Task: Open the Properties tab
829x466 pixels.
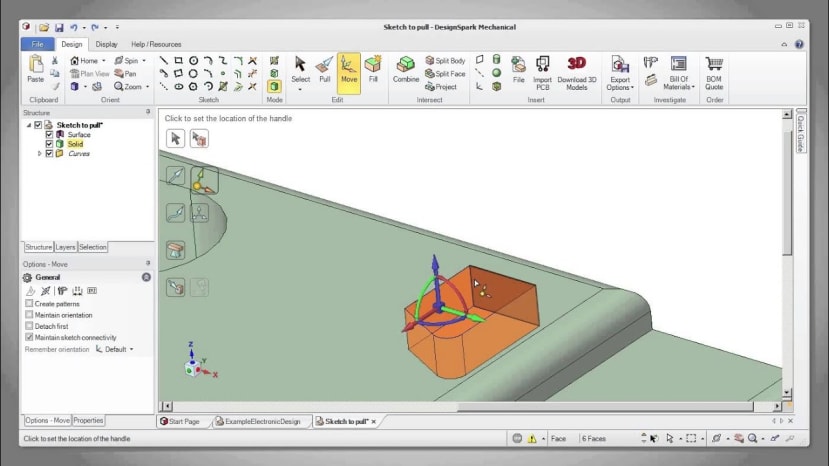Action: 88,421
